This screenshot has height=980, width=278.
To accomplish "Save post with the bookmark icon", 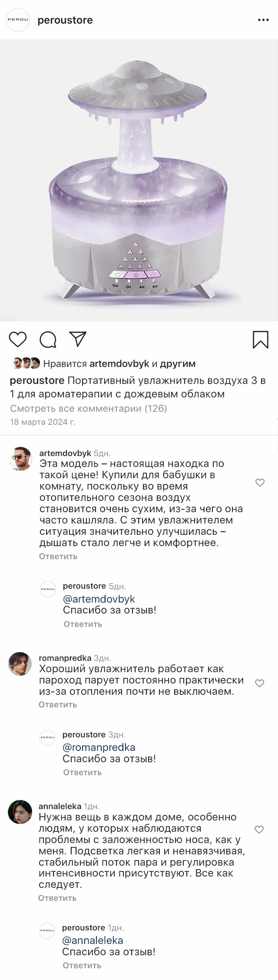I will pos(261,340).
